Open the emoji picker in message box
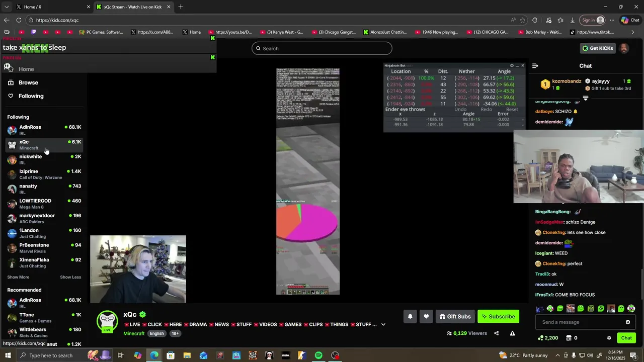 coord(628,322)
